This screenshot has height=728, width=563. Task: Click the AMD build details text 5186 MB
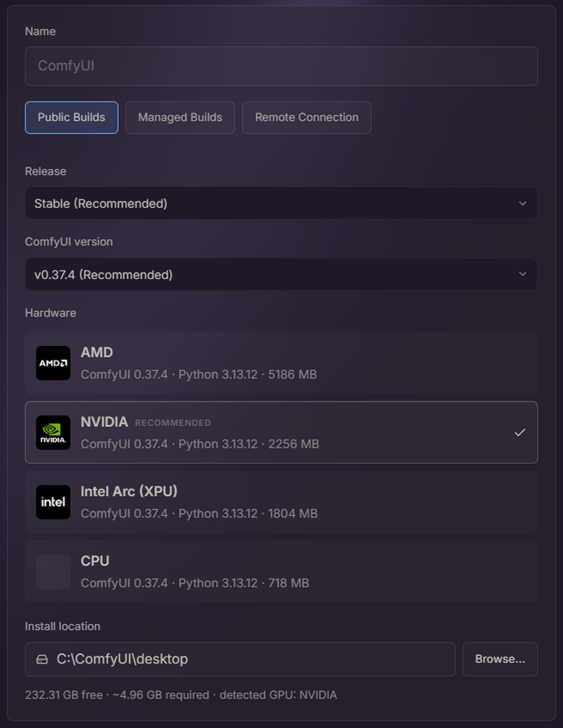click(x=199, y=374)
